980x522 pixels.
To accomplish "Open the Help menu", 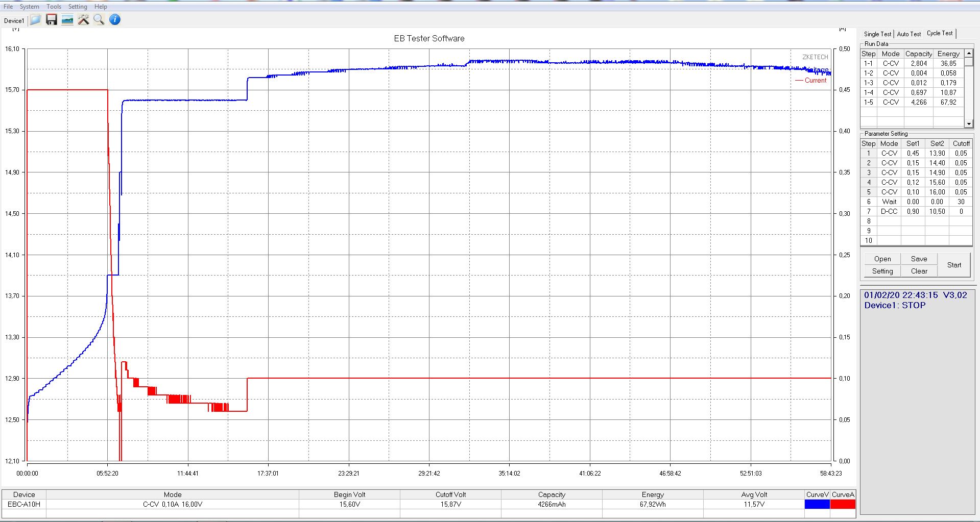I will 101,7.
